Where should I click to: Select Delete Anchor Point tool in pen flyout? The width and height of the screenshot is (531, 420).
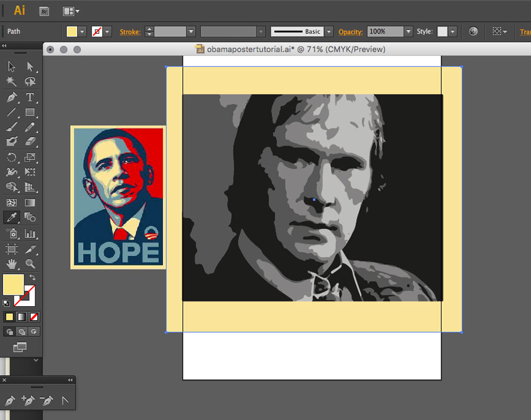(x=47, y=401)
